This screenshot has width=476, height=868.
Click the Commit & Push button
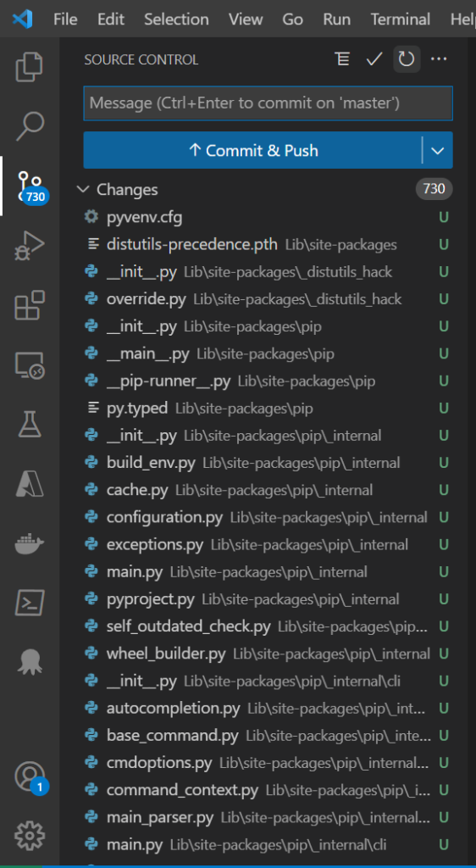point(252,151)
